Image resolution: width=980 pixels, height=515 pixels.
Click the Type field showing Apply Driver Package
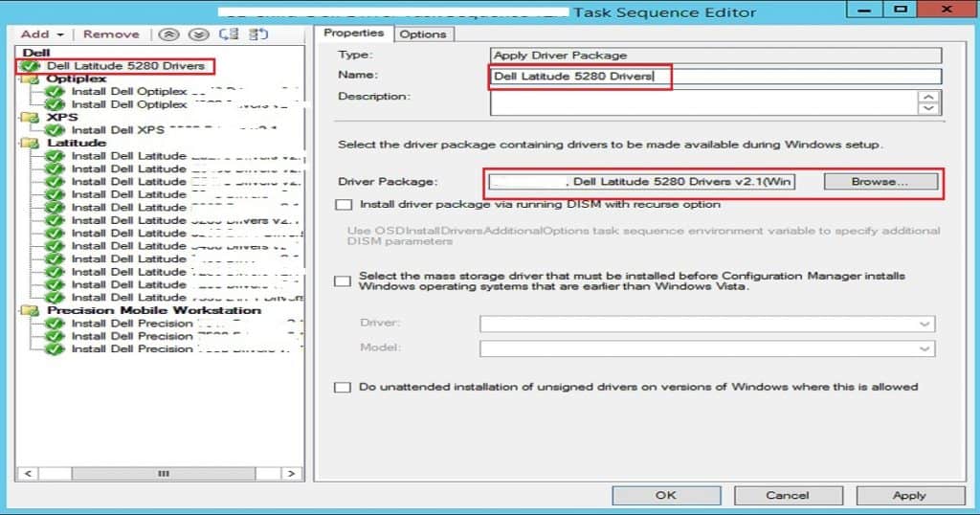pos(716,55)
